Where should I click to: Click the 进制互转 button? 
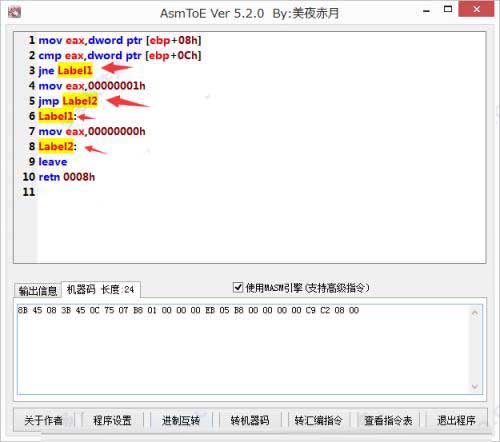(x=181, y=420)
